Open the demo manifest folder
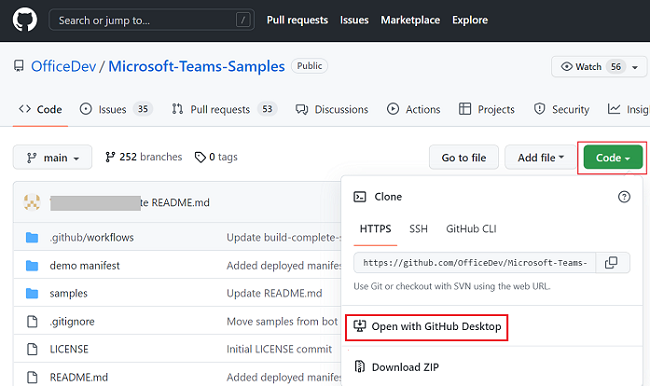 point(85,265)
